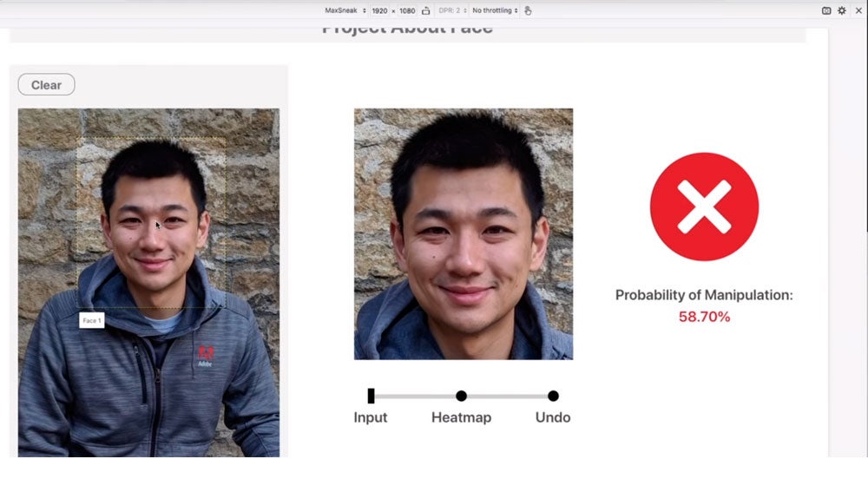Click the Clear button
The image size is (868, 492).
(46, 84)
